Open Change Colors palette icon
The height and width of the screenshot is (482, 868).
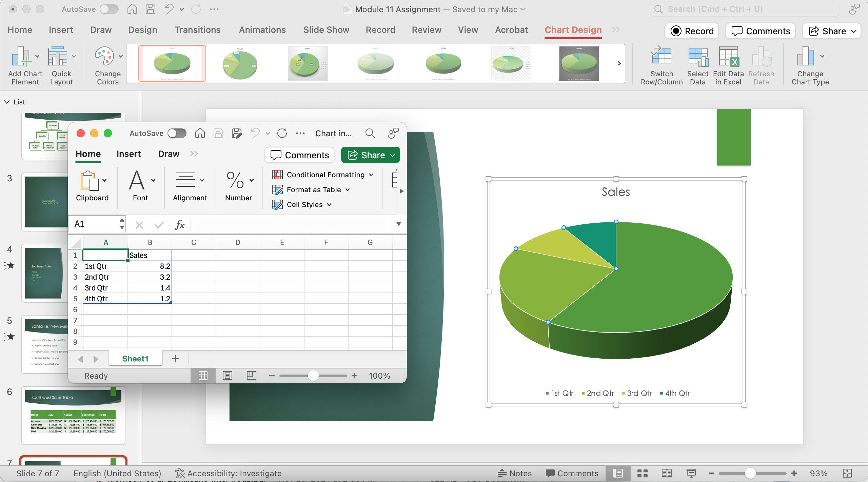coord(104,56)
